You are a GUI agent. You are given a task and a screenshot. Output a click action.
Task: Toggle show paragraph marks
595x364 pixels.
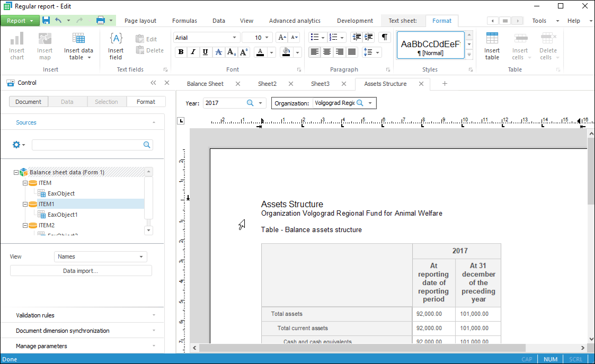[385, 38]
